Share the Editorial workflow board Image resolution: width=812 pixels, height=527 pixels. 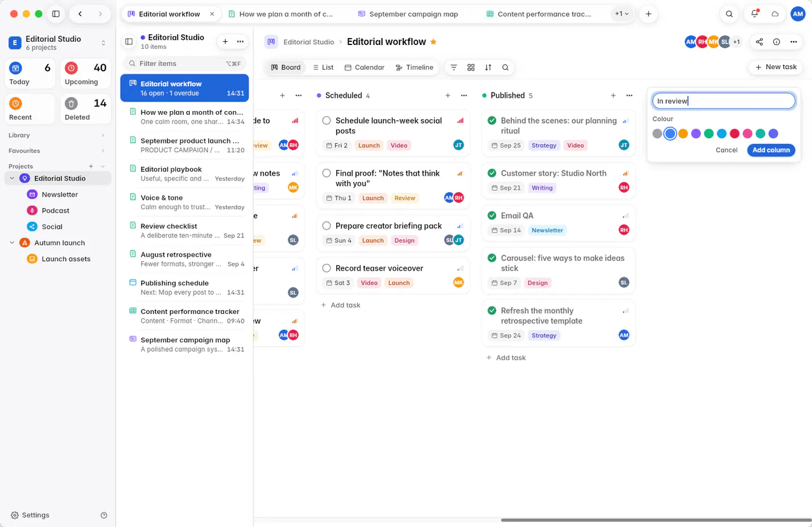point(759,42)
